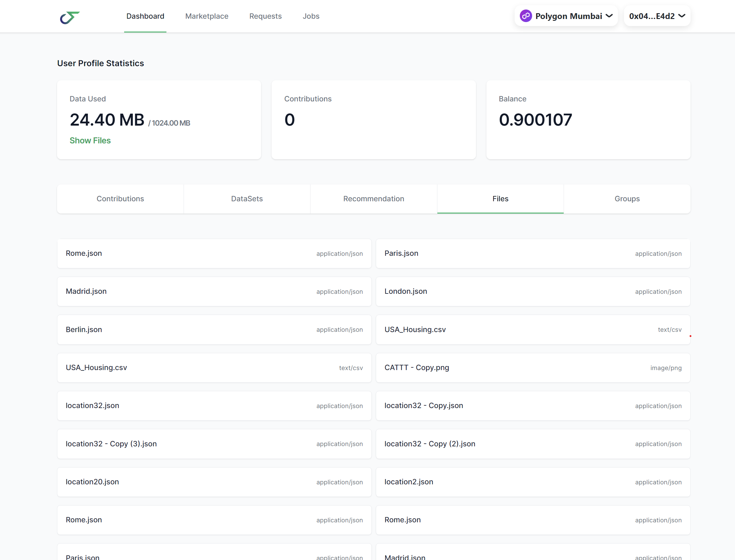Viewport: 735px width, 560px height.
Task: Select the Files tab
Action: [500, 199]
